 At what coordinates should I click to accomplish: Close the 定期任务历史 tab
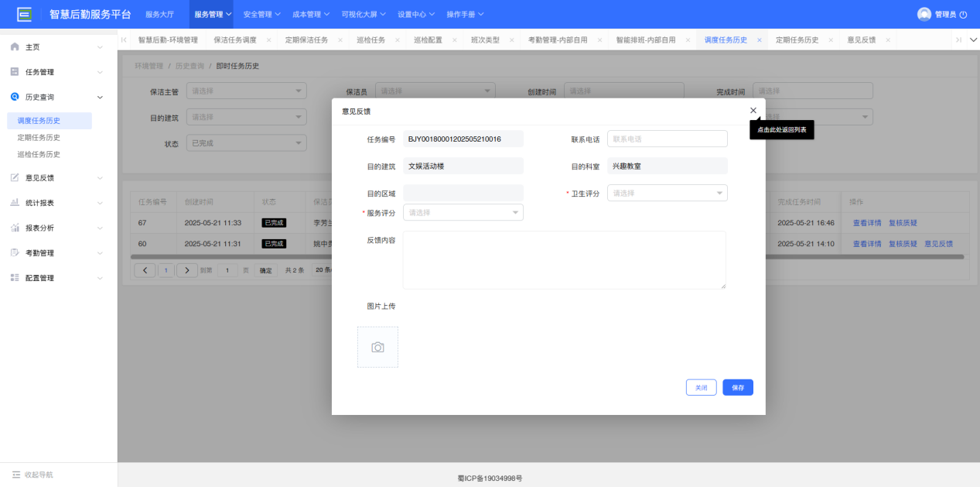click(x=831, y=39)
